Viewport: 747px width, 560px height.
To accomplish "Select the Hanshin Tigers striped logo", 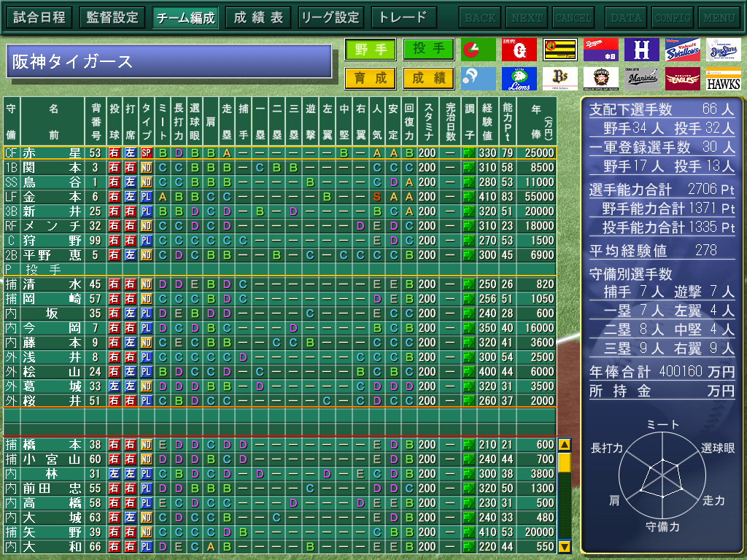I will (x=560, y=50).
